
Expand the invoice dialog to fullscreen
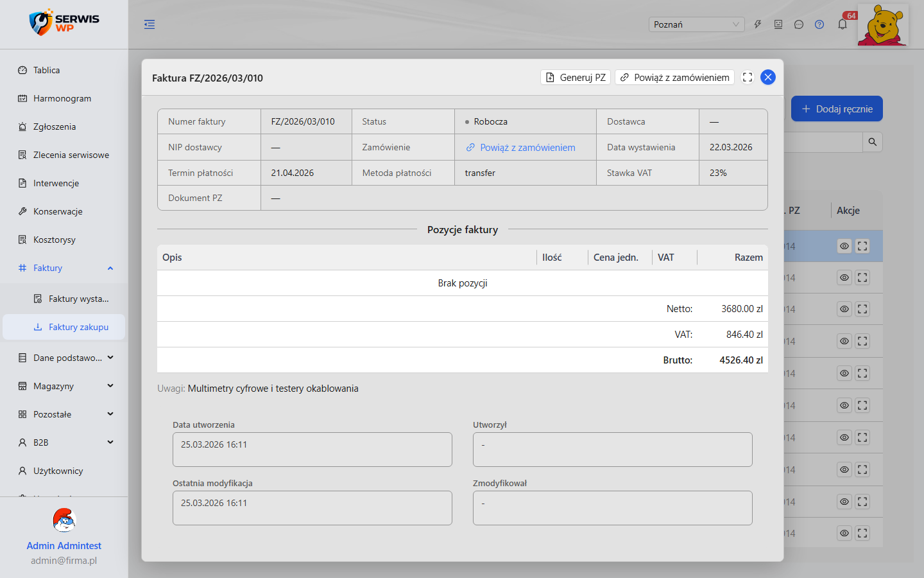(748, 77)
